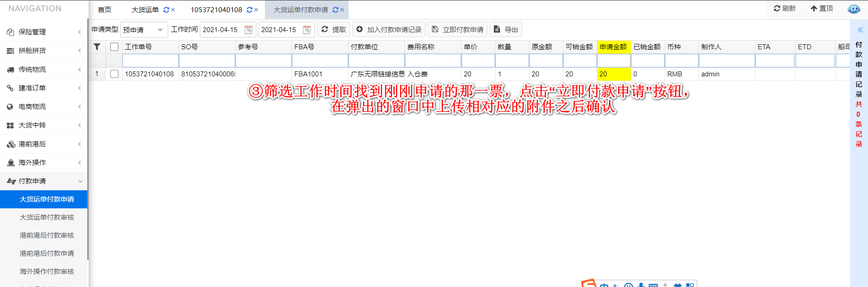Click the SO号 filter input

tap(207, 61)
